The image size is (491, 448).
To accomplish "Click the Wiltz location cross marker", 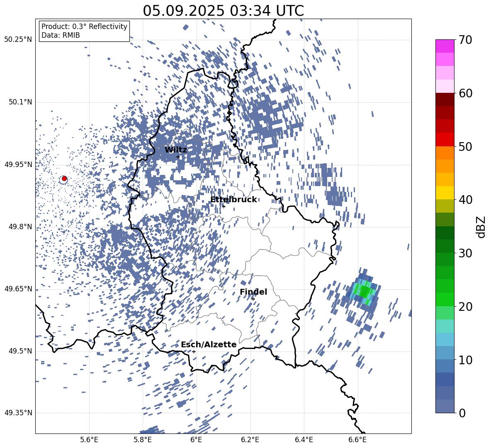I will coord(178,157).
